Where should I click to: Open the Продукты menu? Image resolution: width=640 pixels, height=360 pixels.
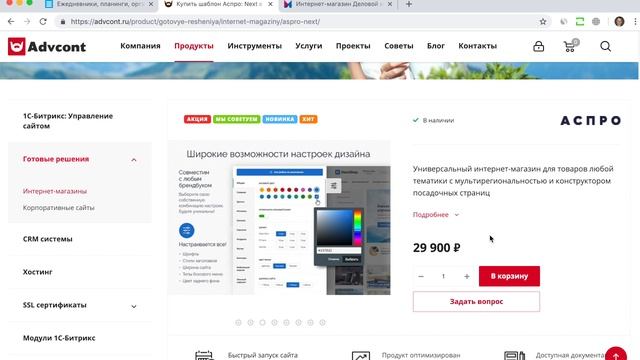coord(194,46)
